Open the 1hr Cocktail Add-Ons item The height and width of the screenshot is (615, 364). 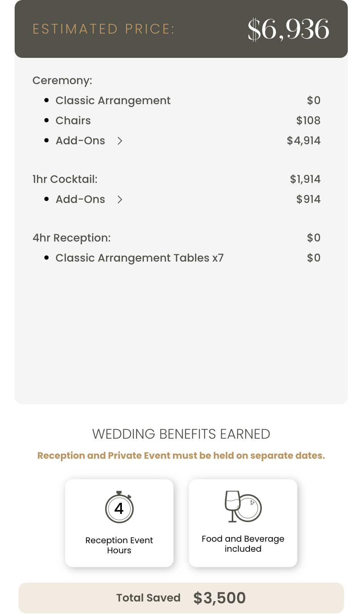click(80, 199)
